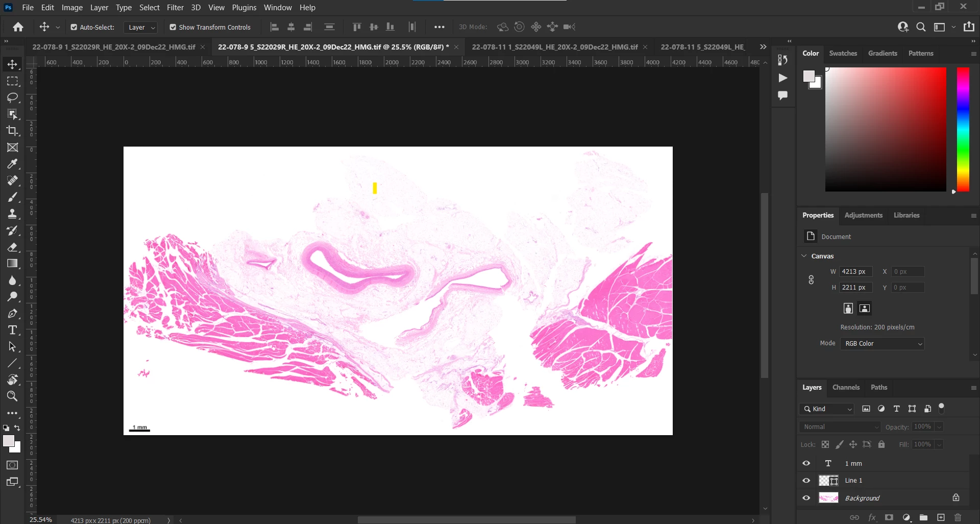Select the Frame tool
Image resolution: width=980 pixels, height=524 pixels.
pos(12,148)
